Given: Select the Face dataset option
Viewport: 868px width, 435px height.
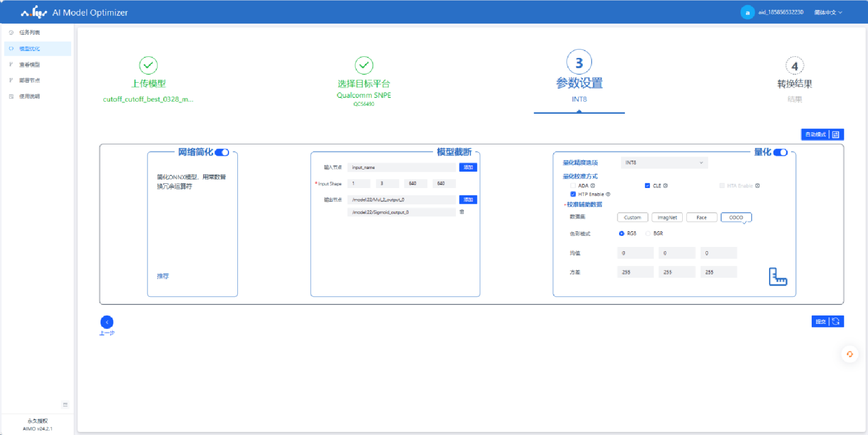Looking at the screenshot, I should 702,217.
